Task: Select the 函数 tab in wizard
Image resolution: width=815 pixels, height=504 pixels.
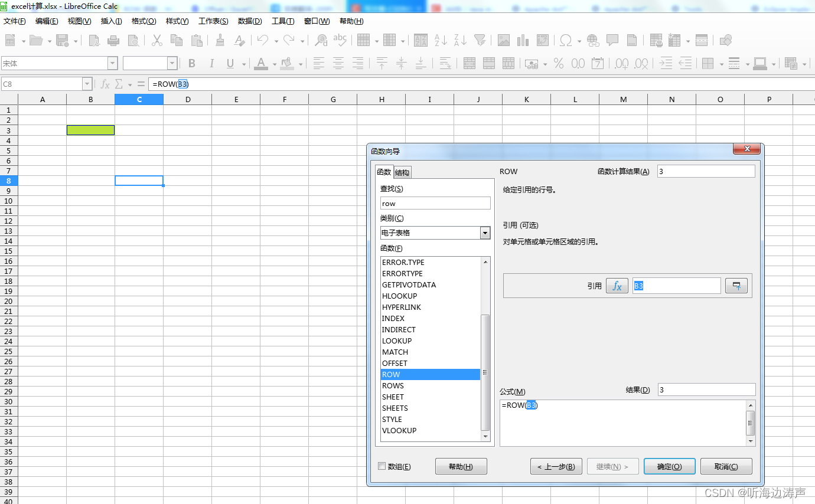Action: [384, 172]
